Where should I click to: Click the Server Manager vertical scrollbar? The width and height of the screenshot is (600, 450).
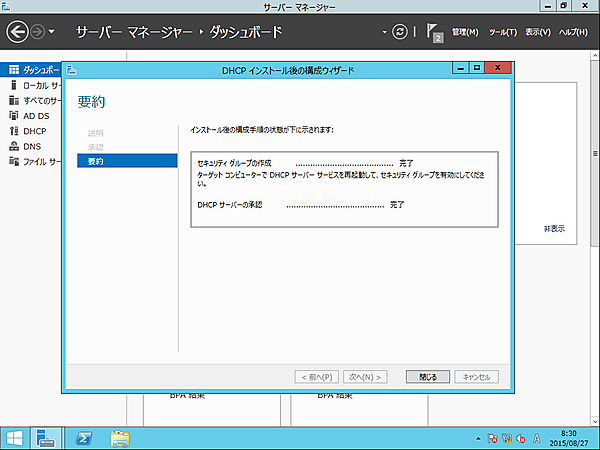[x=595, y=153]
